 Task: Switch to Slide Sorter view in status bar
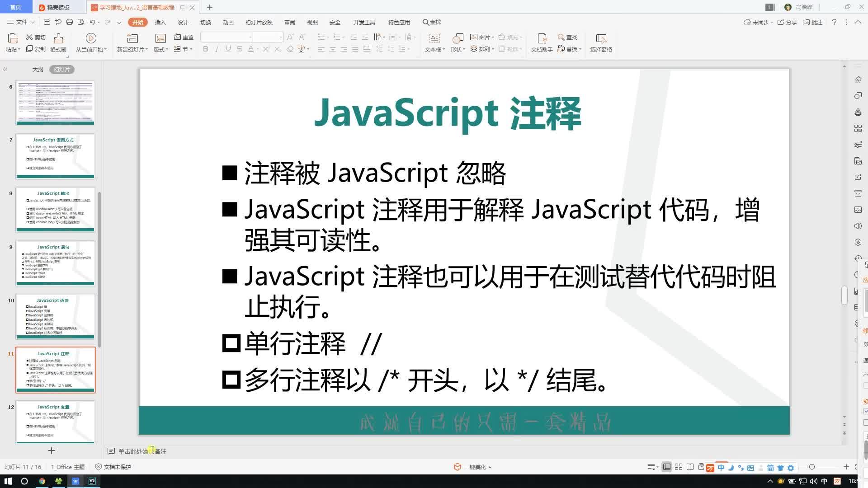pyautogui.click(x=679, y=467)
